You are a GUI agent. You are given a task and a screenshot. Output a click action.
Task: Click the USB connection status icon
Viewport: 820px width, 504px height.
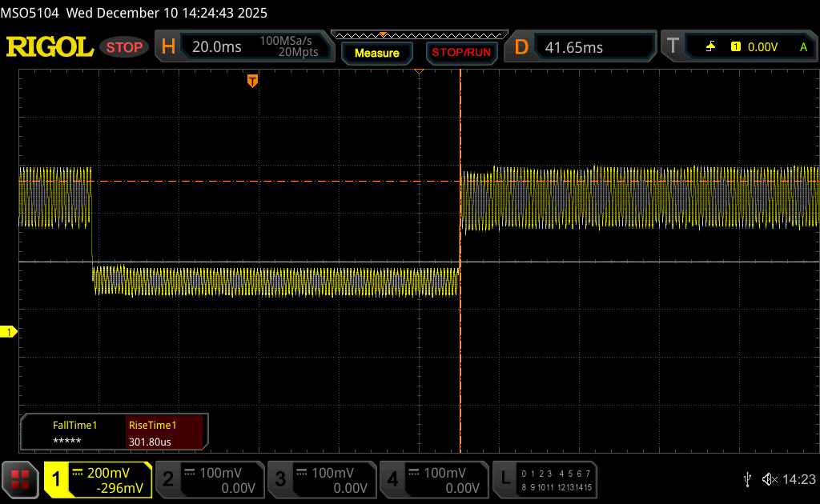tap(747, 478)
